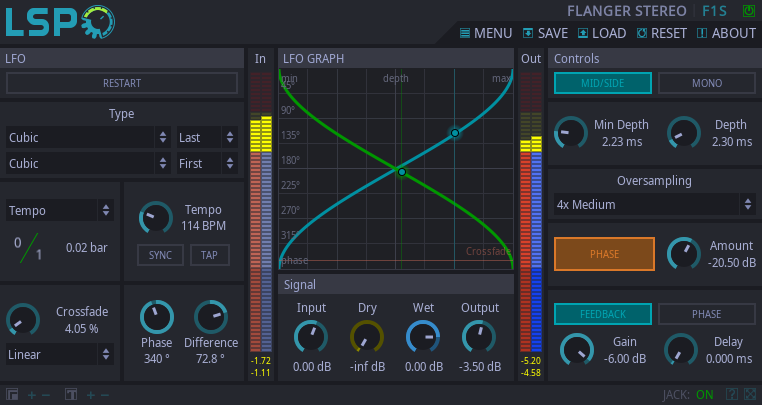Toggle the orange PHASE button
Screen dimensions: 762x405
click(x=604, y=254)
